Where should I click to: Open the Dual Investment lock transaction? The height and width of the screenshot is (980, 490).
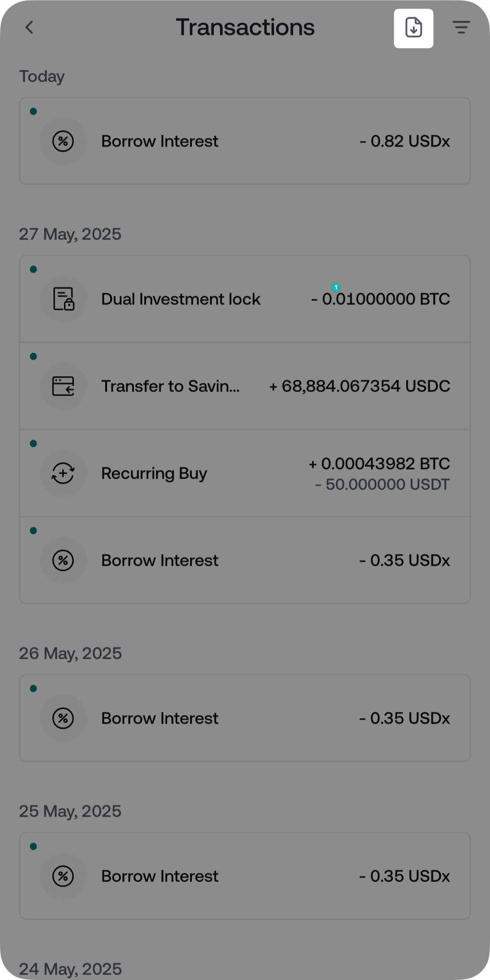(181, 299)
